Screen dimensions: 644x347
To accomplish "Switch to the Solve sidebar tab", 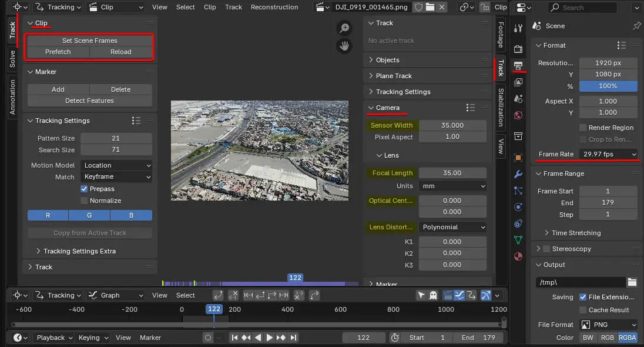I will [12, 59].
